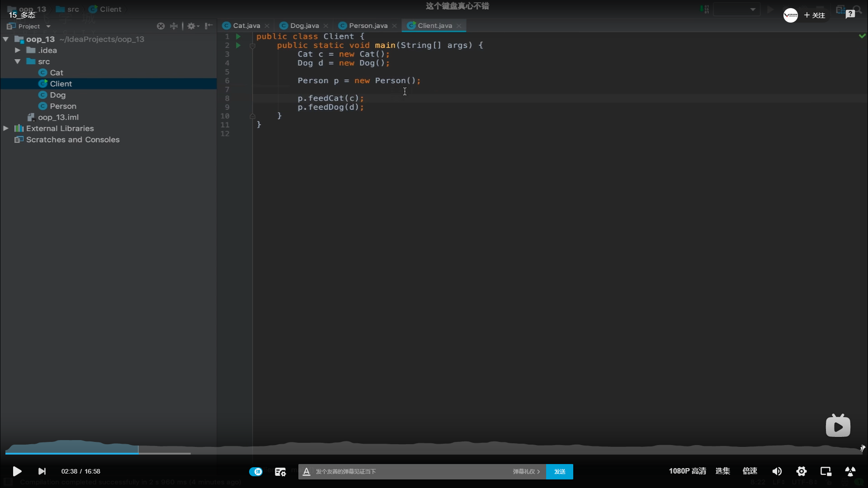
Task: Expand External Libraries node
Action: click(x=6, y=128)
